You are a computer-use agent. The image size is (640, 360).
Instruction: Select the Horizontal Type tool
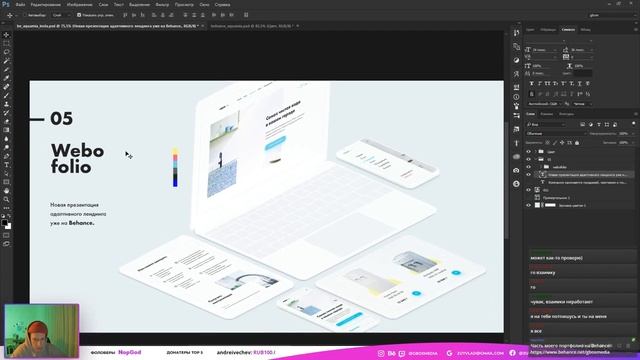[6, 165]
